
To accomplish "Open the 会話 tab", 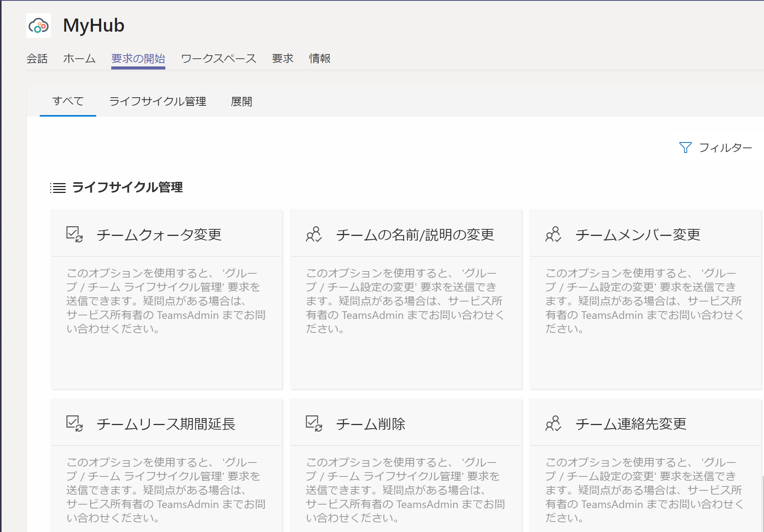I will [x=37, y=59].
